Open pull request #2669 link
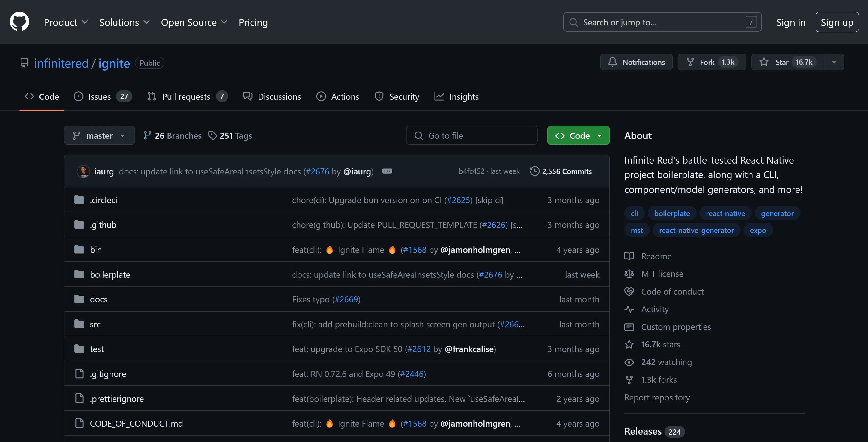This screenshot has width=868, height=442. [346, 299]
